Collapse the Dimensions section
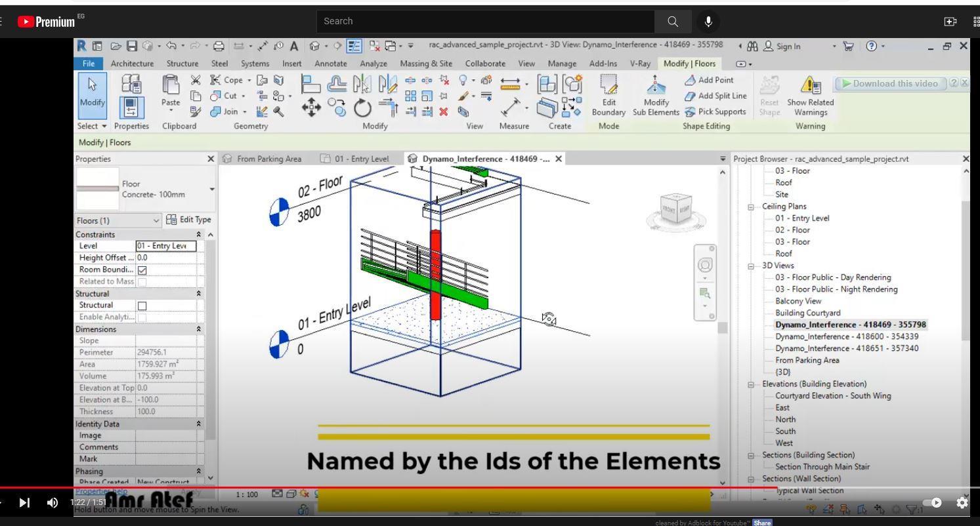This screenshot has width=980, height=526. [198, 329]
